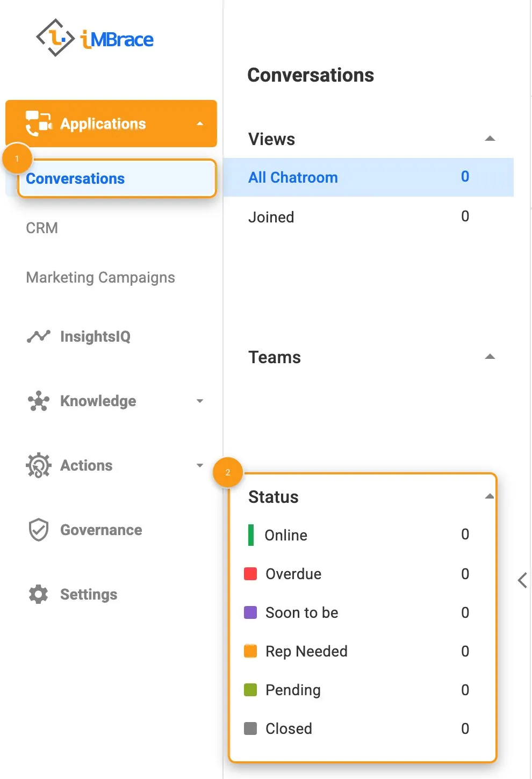Select the All Chatroom view
Viewport: 532px width, 779px height.
coord(369,177)
